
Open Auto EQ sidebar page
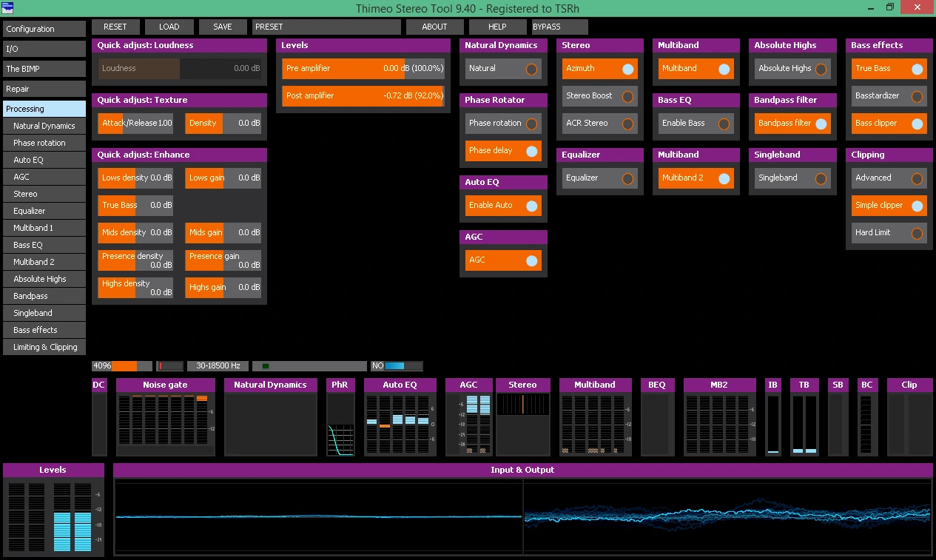pyautogui.click(x=44, y=160)
